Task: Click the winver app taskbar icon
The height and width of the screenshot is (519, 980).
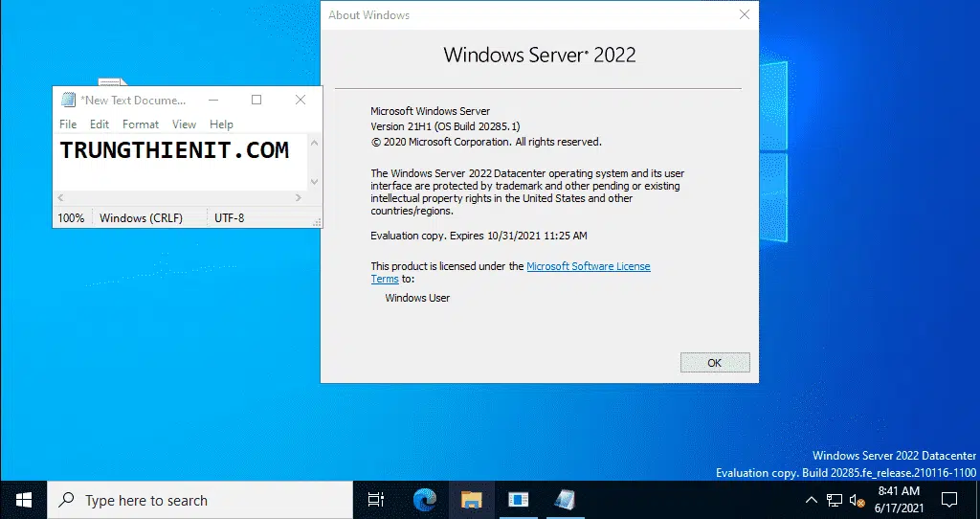Action: pos(518,499)
